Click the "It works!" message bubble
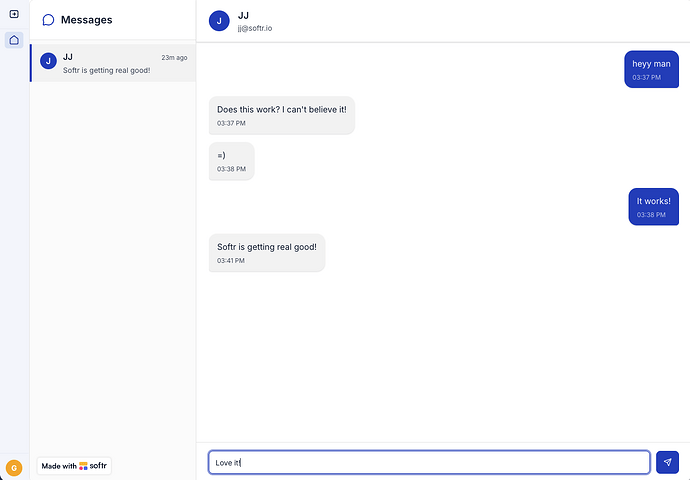Image resolution: width=690 pixels, height=480 pixels. 653,207
